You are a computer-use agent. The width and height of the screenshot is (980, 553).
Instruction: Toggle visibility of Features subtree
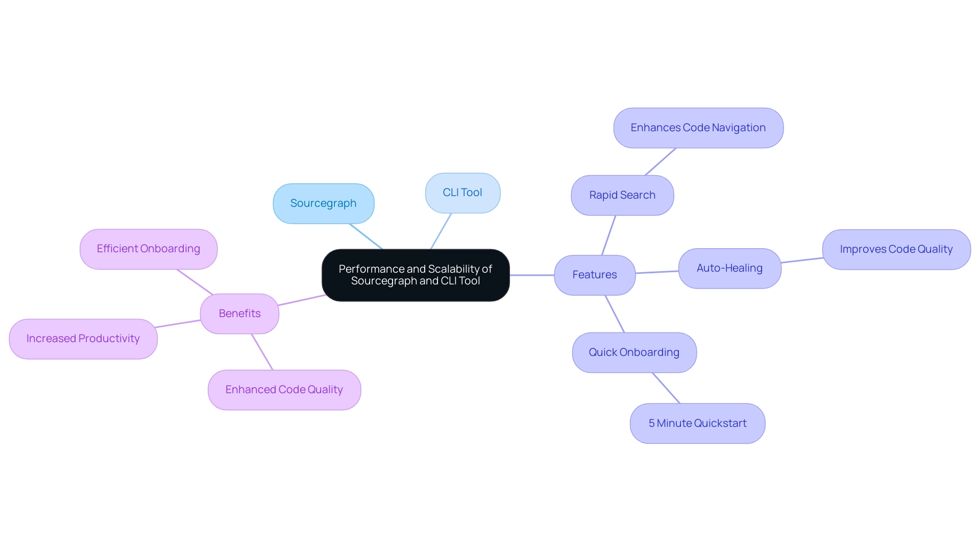point(593,274)
